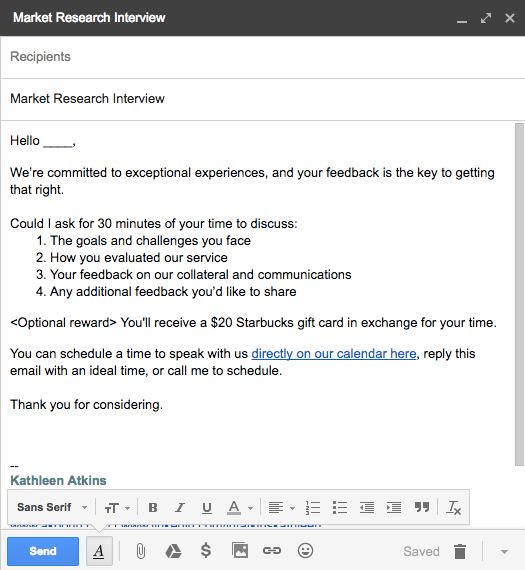Click the blue Send button
This screenshot has height=570, width=525.
[43, 551]
